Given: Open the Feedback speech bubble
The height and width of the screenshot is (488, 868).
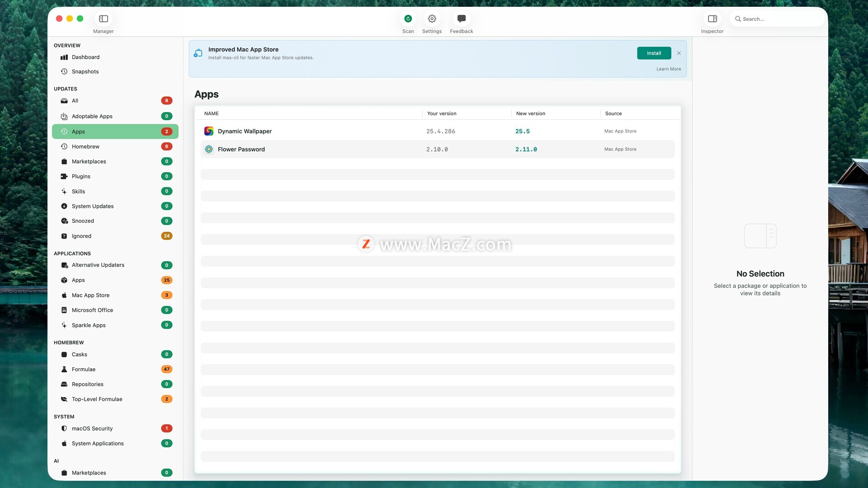Looking at the screenshot, I should click(461, 19).
